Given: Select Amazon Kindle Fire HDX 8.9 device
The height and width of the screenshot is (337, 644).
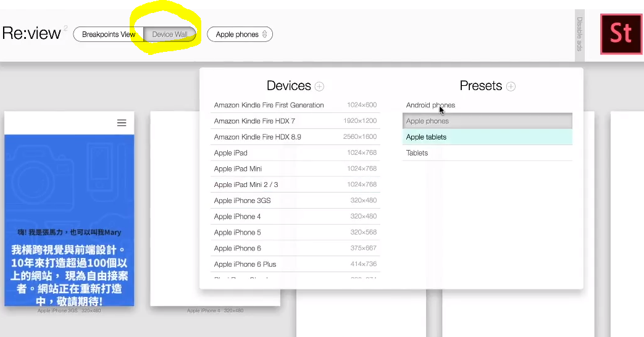Looking at the screenshot, I should [295, 136].
